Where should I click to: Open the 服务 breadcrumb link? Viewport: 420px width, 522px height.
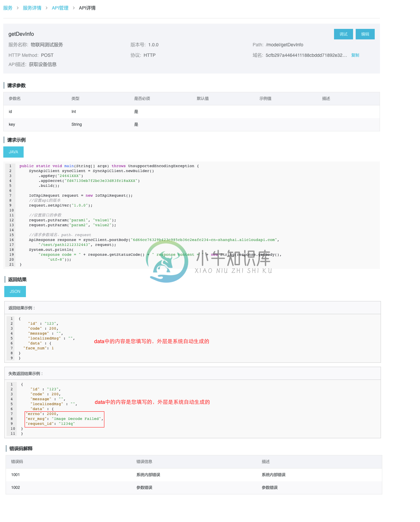click(x=8, y=8)
